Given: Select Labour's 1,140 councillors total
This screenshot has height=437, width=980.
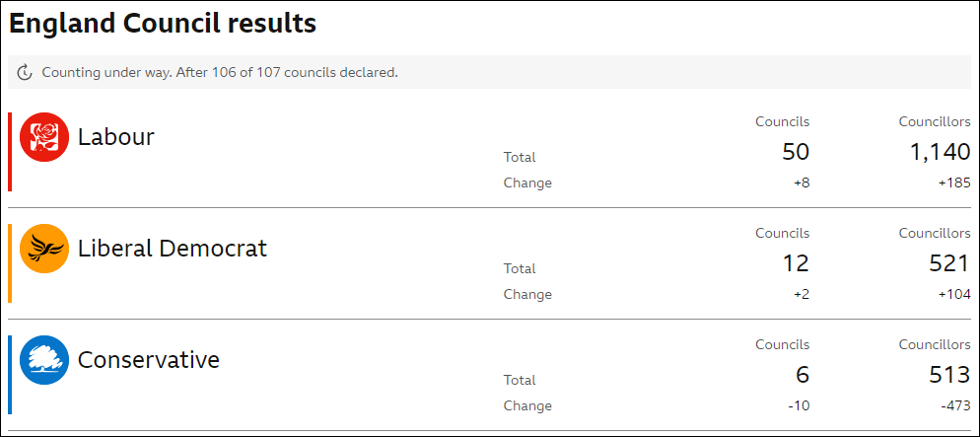Looking at the screenshot, I should [x=940, y=152].
